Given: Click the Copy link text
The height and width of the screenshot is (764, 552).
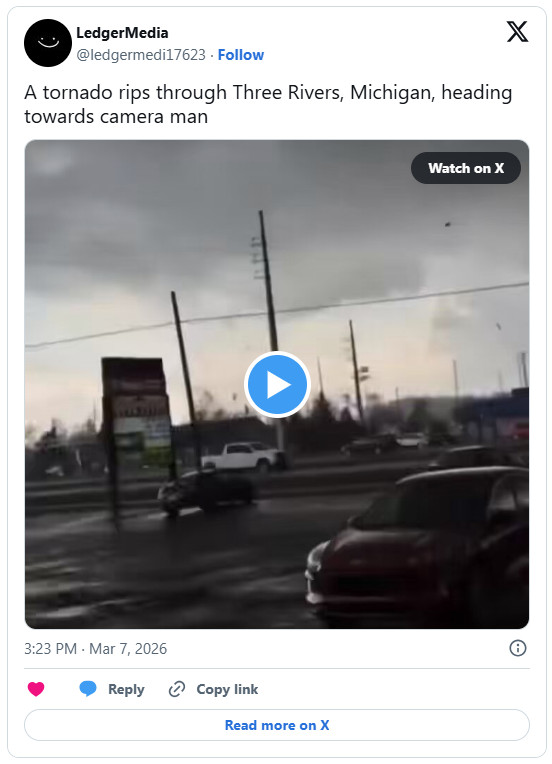Looking at the screenshot, I should [x=227, y=689].
